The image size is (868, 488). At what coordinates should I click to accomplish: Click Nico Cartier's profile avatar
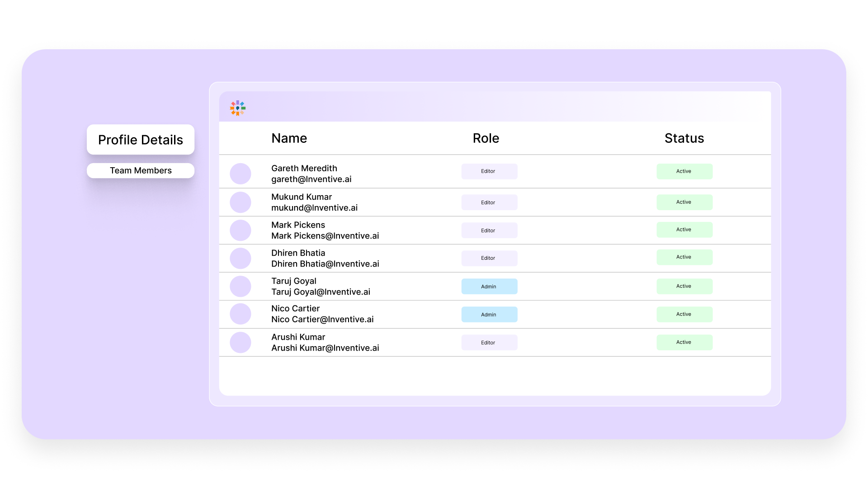pos(240,314)
